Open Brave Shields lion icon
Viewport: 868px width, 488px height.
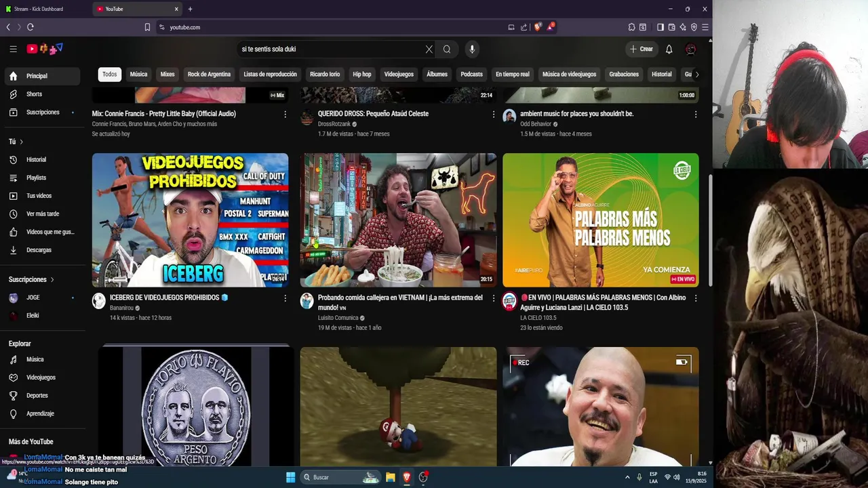538,27
